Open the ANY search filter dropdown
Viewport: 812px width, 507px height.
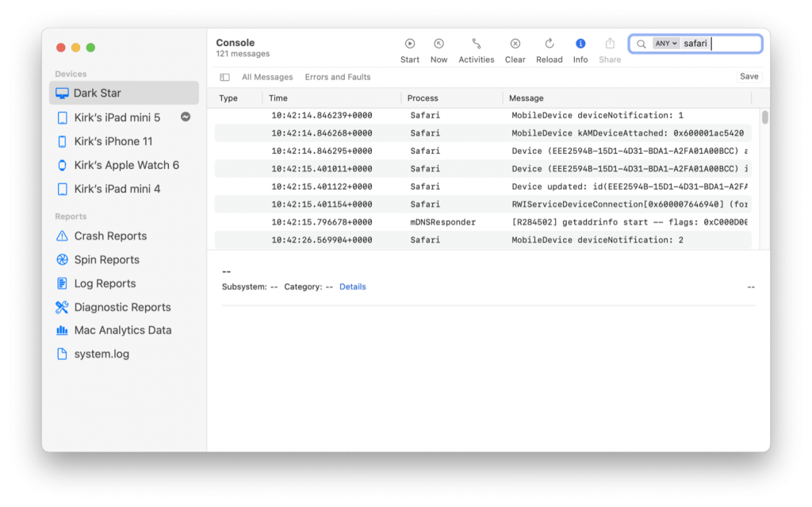(x=666, y=43)
